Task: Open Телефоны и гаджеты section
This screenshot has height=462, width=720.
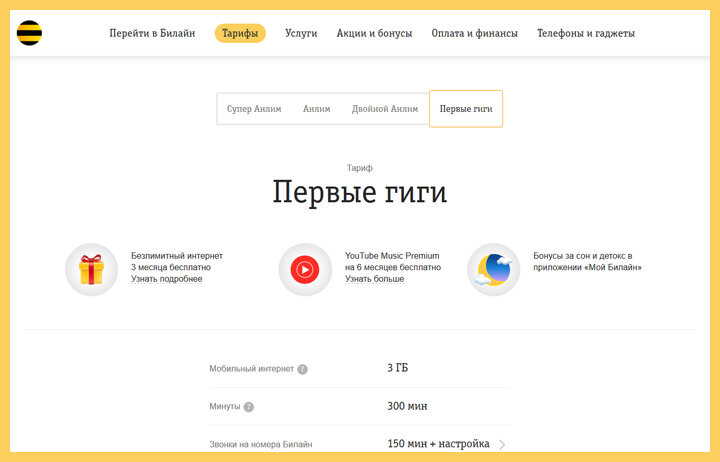Action: tap(586, 33)
